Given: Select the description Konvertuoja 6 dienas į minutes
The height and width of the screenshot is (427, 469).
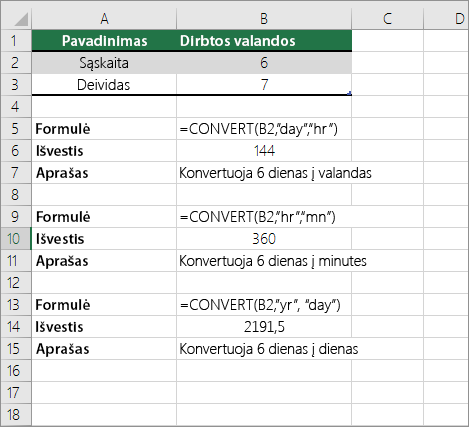Looking at the screenshot, I should (x=273, y=261).
